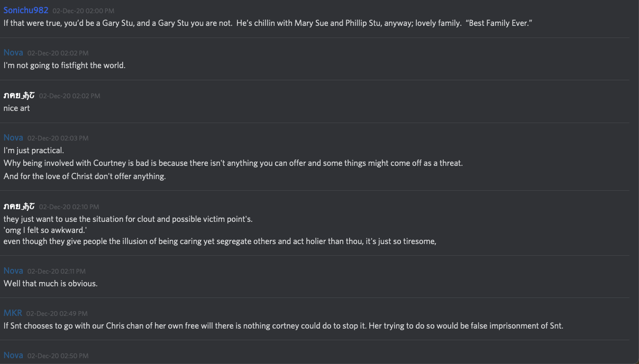This screenshot has width=639, height=364.
Task: Click the Sonichu982 username
Action: point(26,11)
